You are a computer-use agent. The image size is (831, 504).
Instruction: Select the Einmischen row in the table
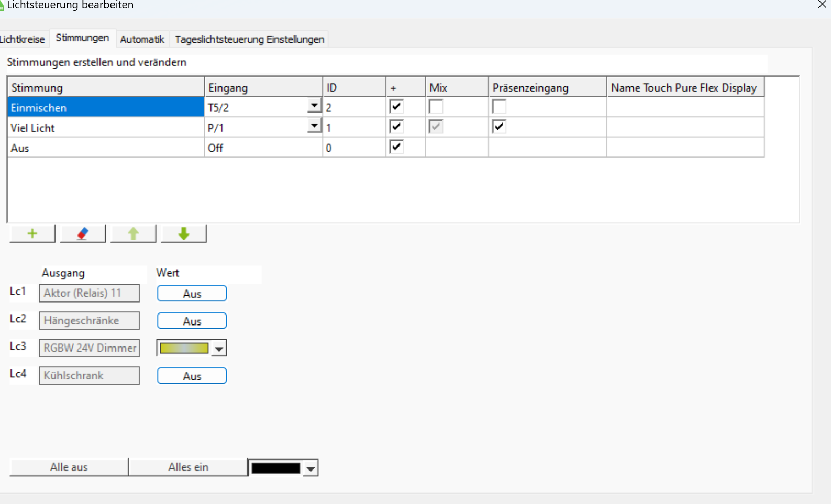(x=106, y=107)
